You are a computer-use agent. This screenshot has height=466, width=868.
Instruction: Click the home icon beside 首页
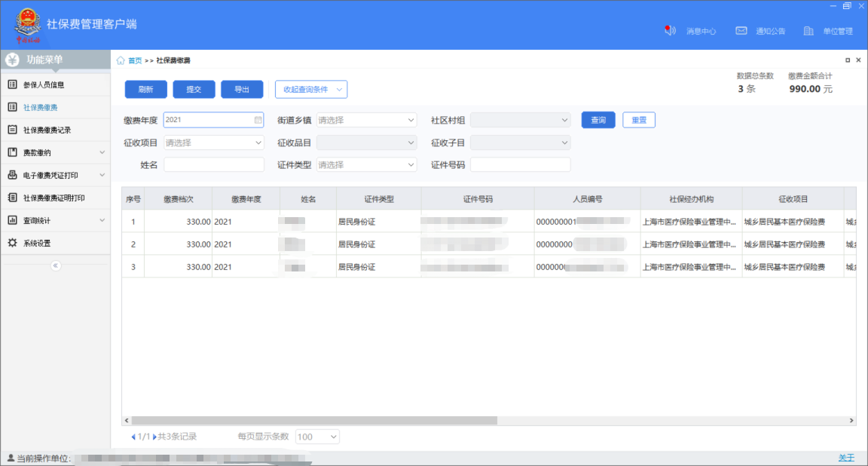pos(121,60)
